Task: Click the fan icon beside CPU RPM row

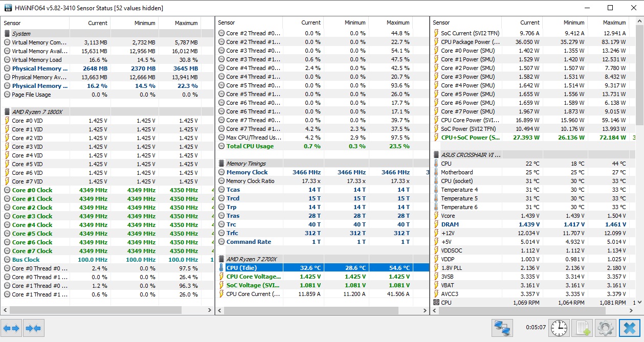Action: [436, 303]
